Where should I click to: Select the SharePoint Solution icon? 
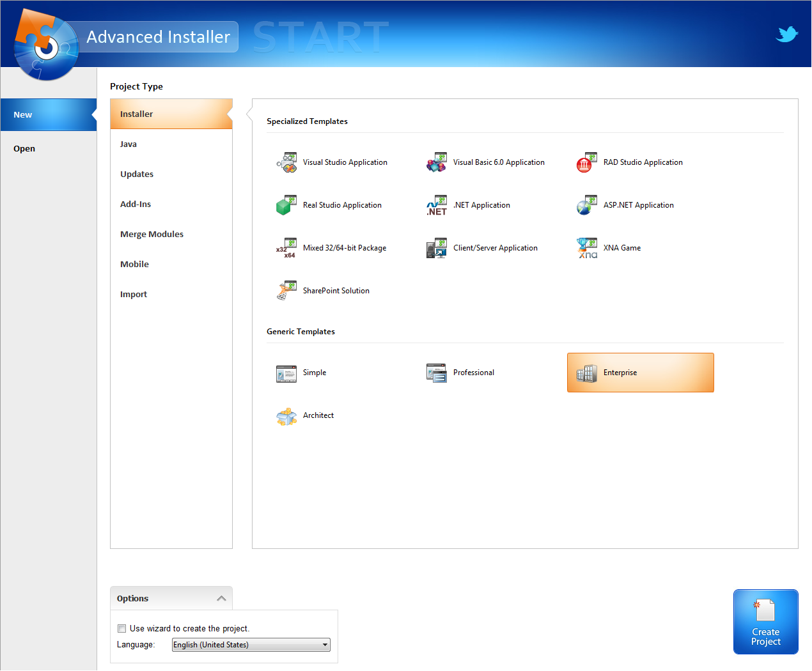286,291
